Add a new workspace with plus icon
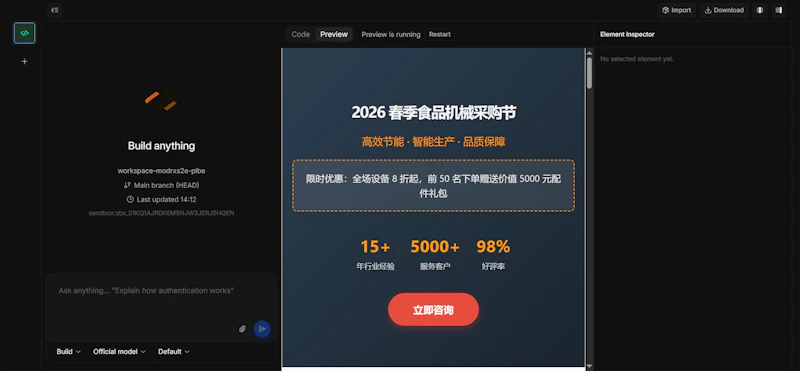Screen dimensions: 800x371 [x=24, y=62]
